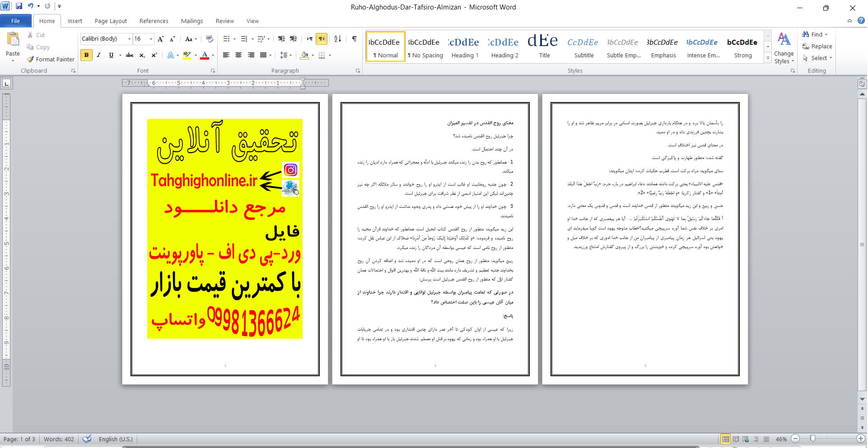This screenshot has width=868, height=448.
Task: Click the Superscript icon
Action: pos(154,55)
